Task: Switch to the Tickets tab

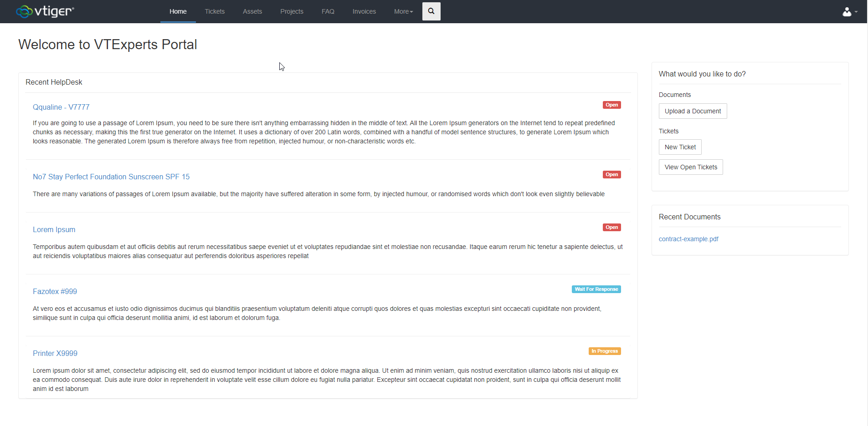Action: [x=215, y=11]
